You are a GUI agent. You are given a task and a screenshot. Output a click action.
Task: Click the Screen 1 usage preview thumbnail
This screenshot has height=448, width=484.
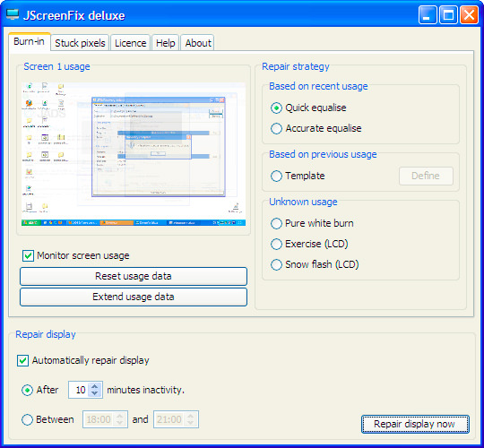click(134, 153)
